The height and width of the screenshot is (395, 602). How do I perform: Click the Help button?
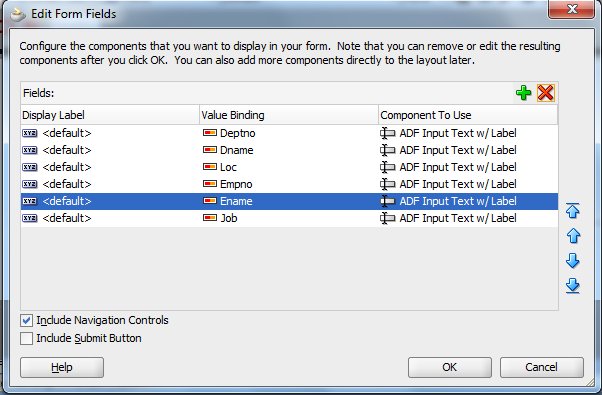[x=62, y=367]
